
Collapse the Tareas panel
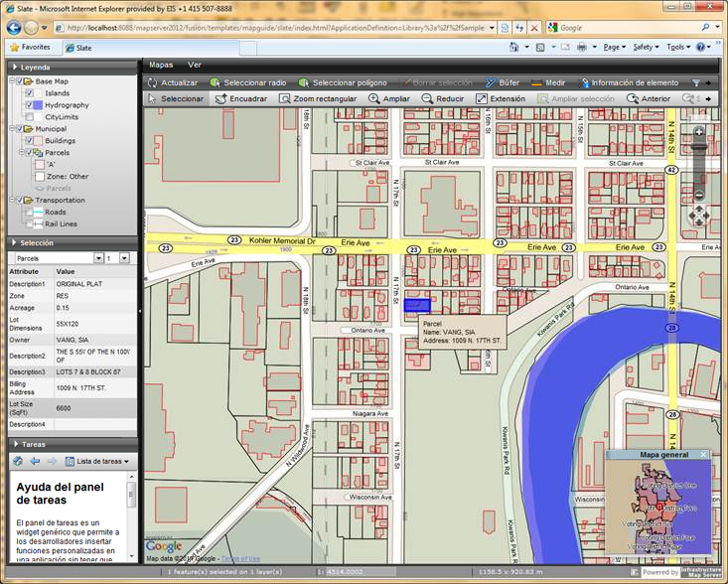(15, 444)
